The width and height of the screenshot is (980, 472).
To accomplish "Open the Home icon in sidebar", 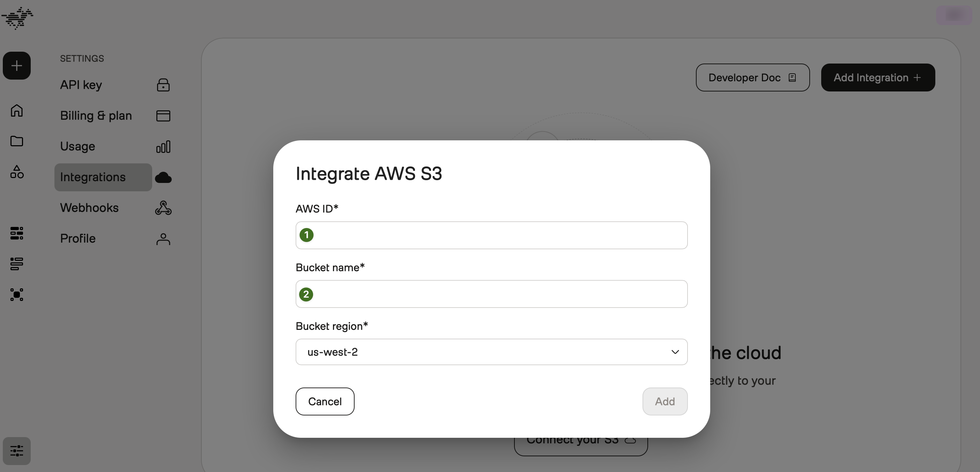I will tap(17, 111).
